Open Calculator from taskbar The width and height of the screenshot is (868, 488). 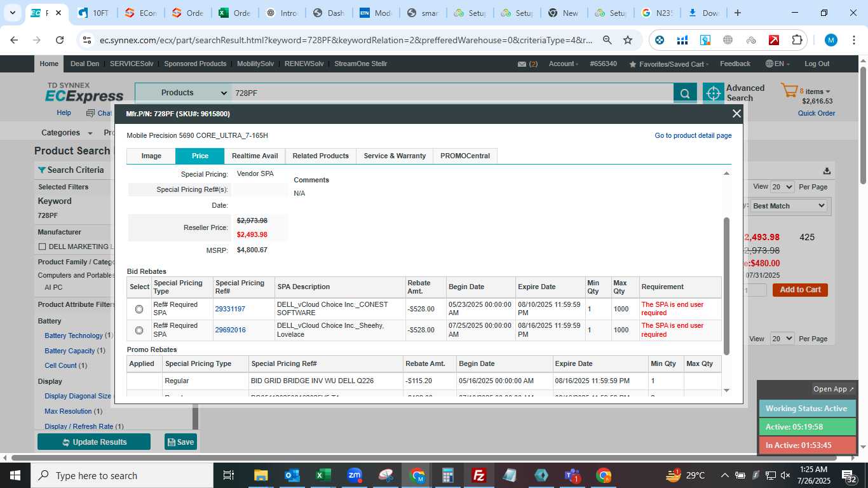(448, 475)
